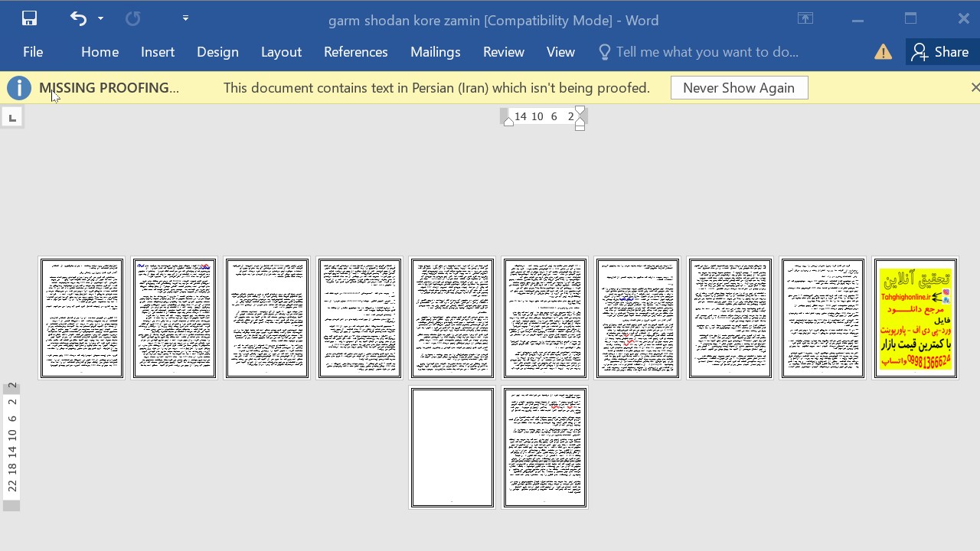Screen dimensions: 980x551
Task: Open Ribbon Display Options
Action: 805,19
